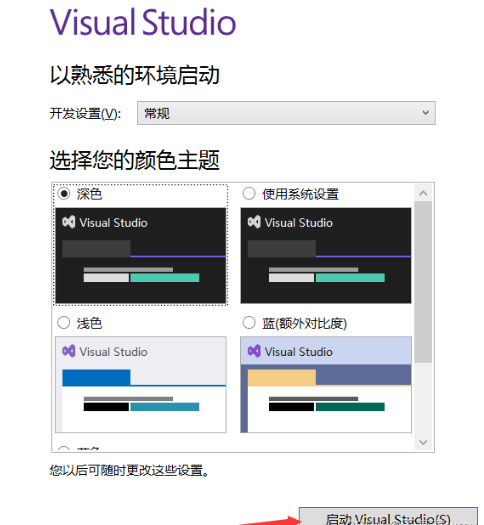The height and width of the screenshot is (525, 484).
Task: Open the 开发设置 dropdown showing 常规
Action: point(286,113)
